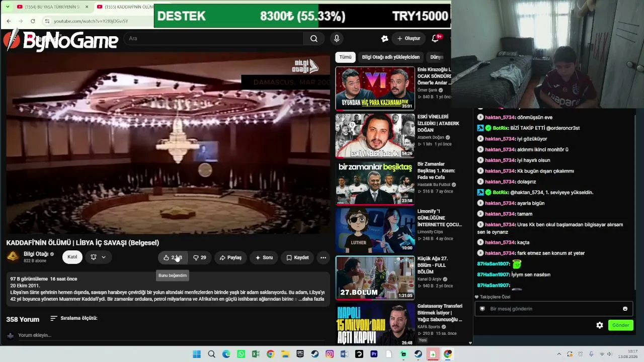Open the comment sort order menu
Image resolution: width=644 pixels, height=362 pixels.
pyautogui.click(x=73, y=318)
